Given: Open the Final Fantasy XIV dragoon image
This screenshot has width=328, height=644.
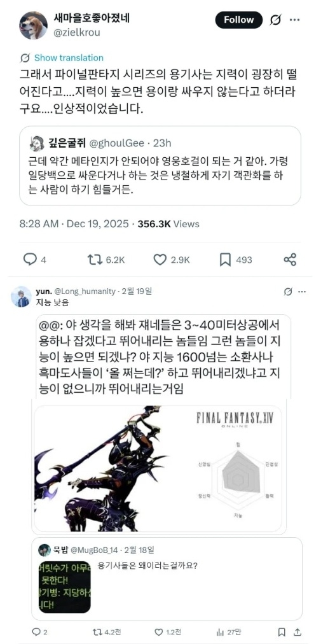Looking at the screenshot, I should [x=161, y=467].
